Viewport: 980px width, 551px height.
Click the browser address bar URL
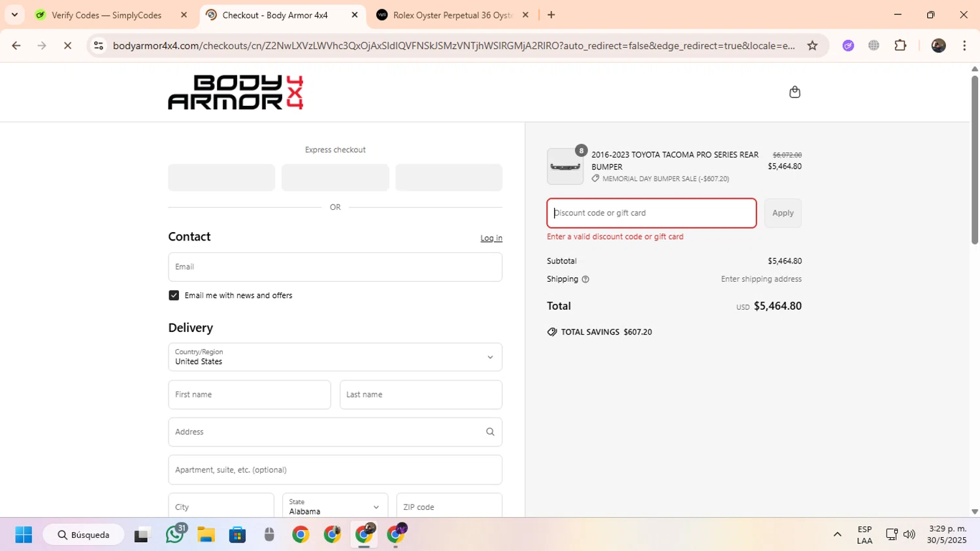point(454,46)
